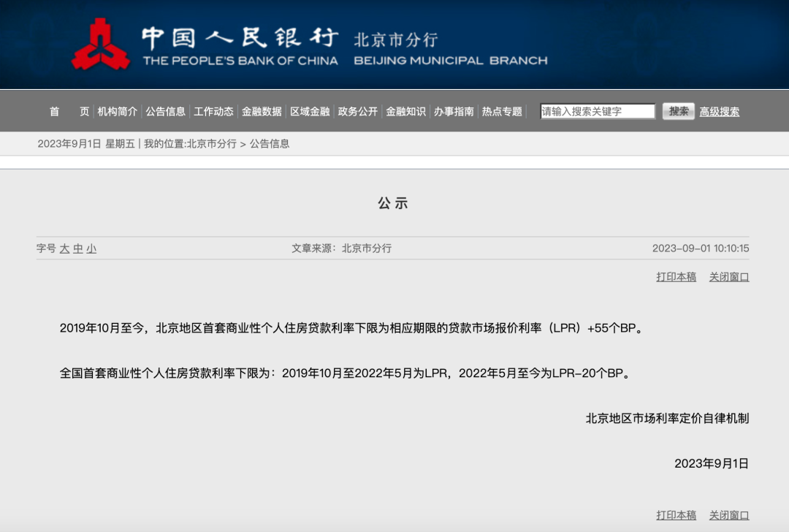Open the 工作动态 navigation menu item
Screen dimensions: 789x532
(214, 111)
